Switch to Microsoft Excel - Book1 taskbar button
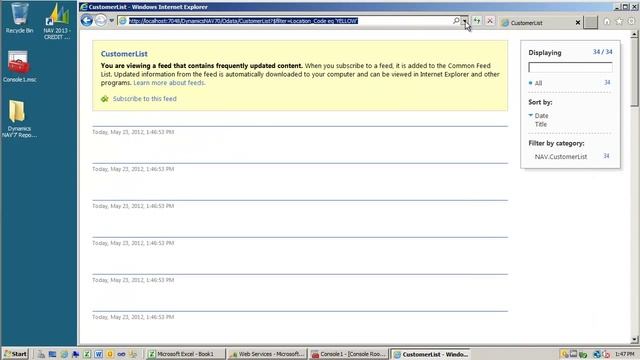Image resolution: width=640 pixels, height=360 pixels. tap(185, 354)
